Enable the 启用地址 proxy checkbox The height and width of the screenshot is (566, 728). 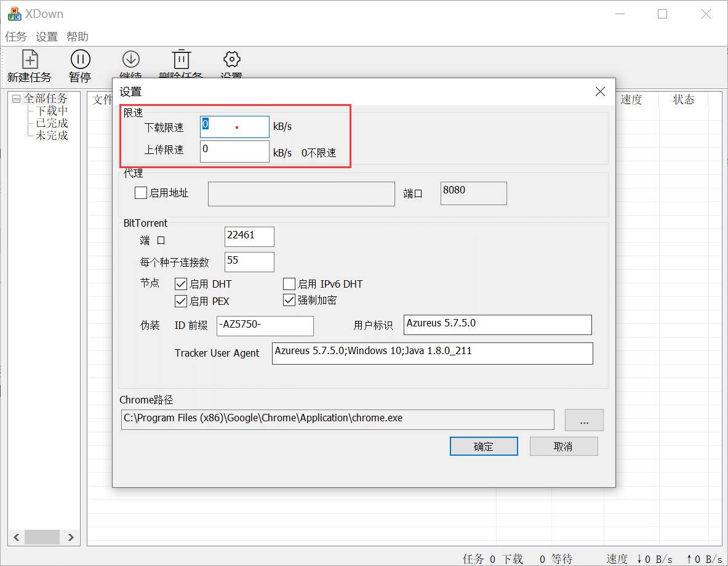click(x=140, y=193)
